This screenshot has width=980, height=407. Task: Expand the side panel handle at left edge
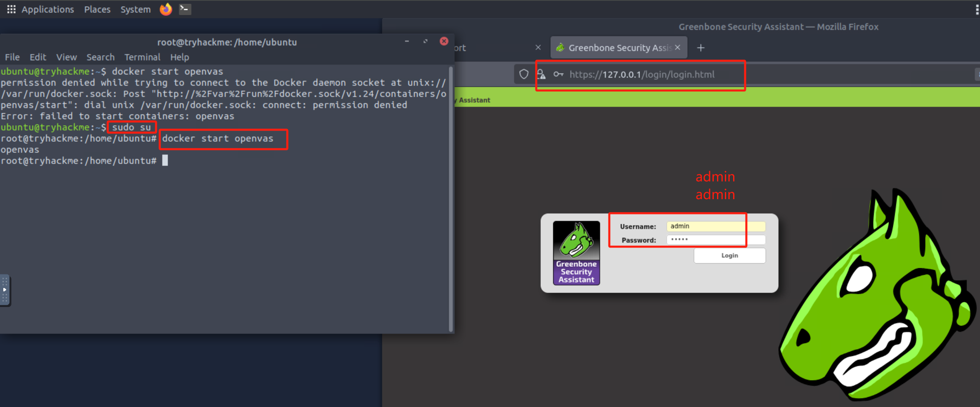[x=5, y=290]
